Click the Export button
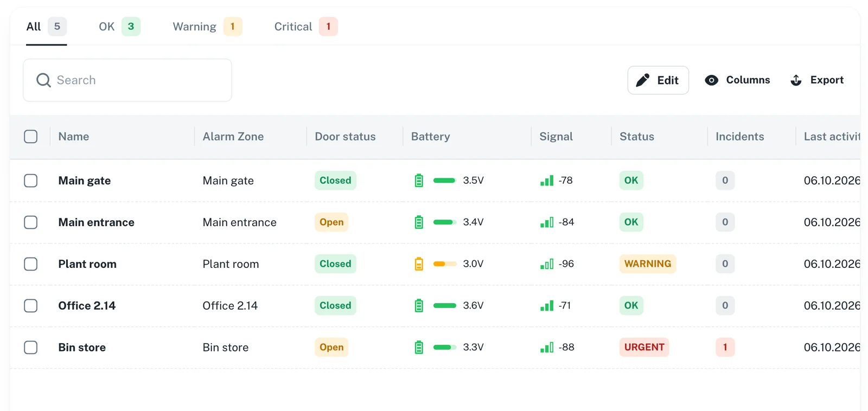The image size is (868, 411). 817,80
